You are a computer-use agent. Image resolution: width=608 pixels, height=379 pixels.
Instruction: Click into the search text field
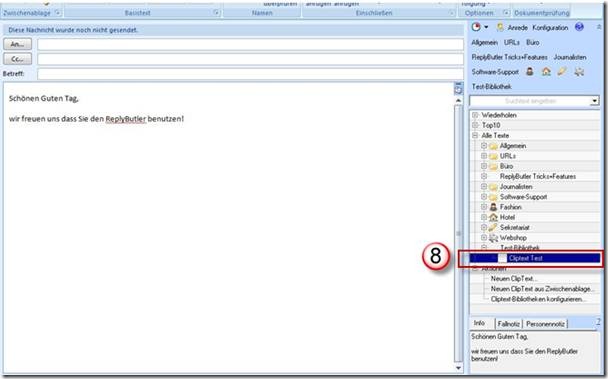pyautogui.click(x=530, y=101)
